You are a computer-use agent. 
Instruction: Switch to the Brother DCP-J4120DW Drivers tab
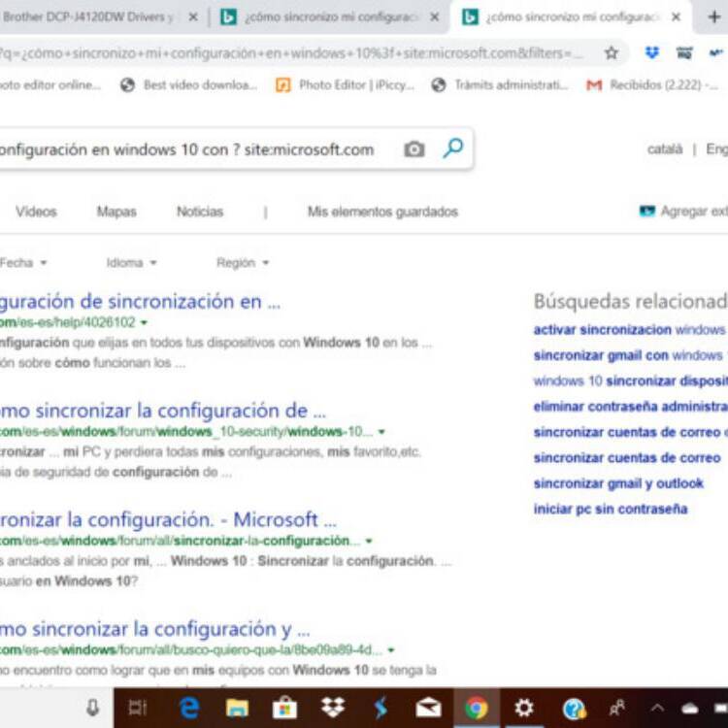coord(88,17)
